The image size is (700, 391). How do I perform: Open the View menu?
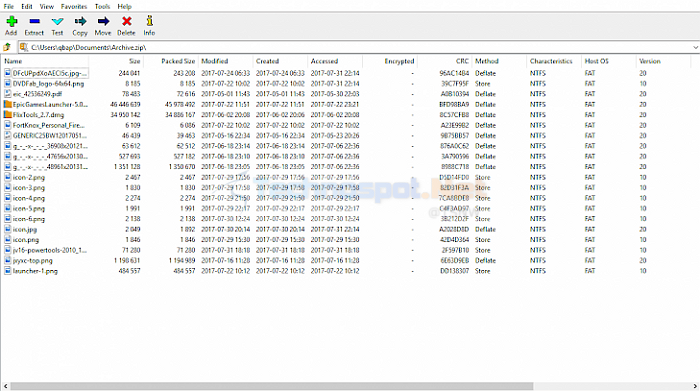tap(46, 7)
